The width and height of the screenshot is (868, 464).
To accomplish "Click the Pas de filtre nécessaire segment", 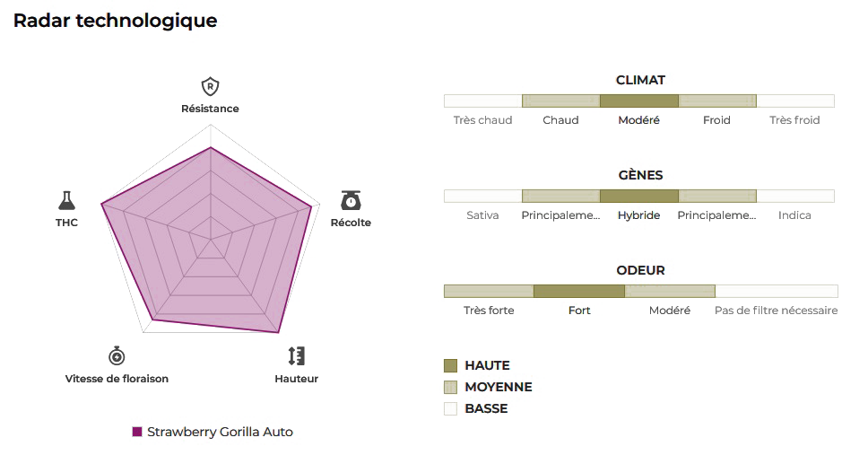I will 776,291.
